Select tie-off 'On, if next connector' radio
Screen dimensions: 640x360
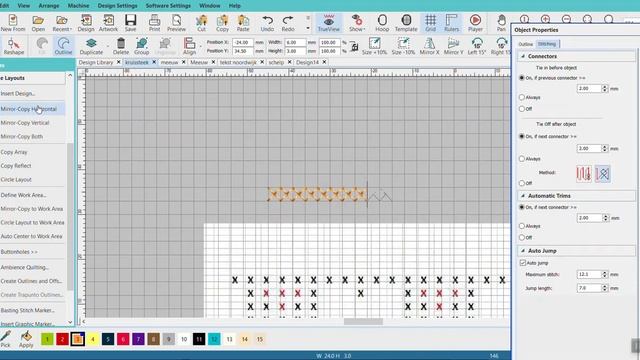pyautogui.click(x=522, y=136)
